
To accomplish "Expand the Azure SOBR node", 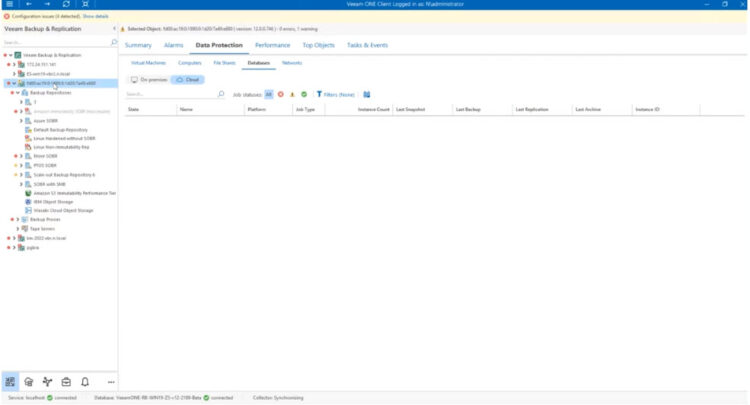I will click(21, 121).
